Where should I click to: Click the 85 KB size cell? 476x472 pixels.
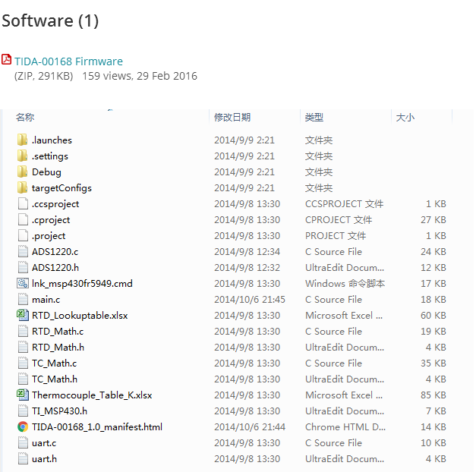pos(433,395)
